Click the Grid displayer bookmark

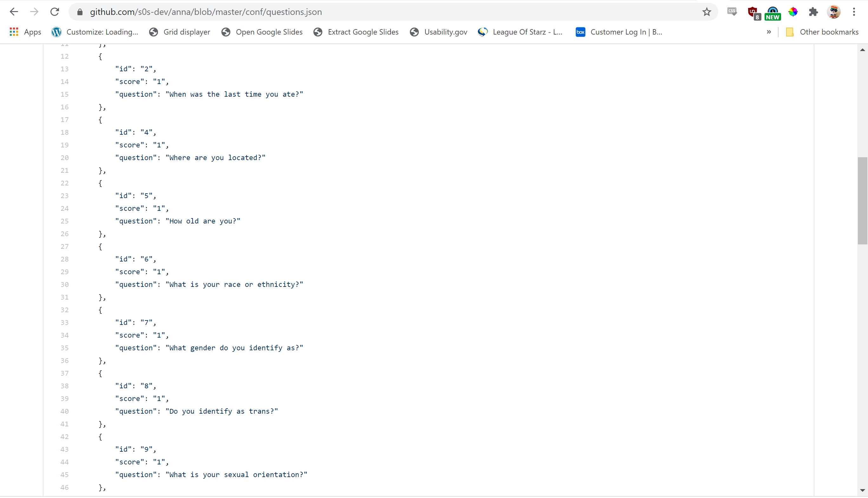186,32
